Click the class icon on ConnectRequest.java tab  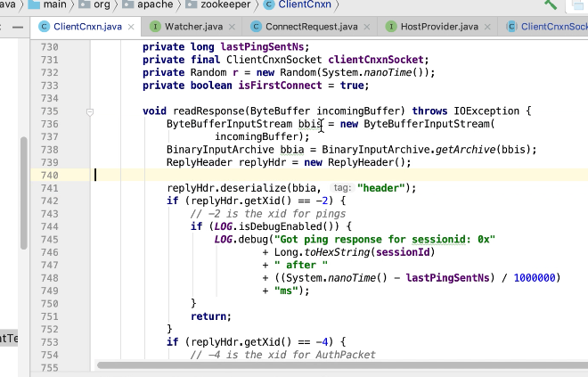click(256, 27)
